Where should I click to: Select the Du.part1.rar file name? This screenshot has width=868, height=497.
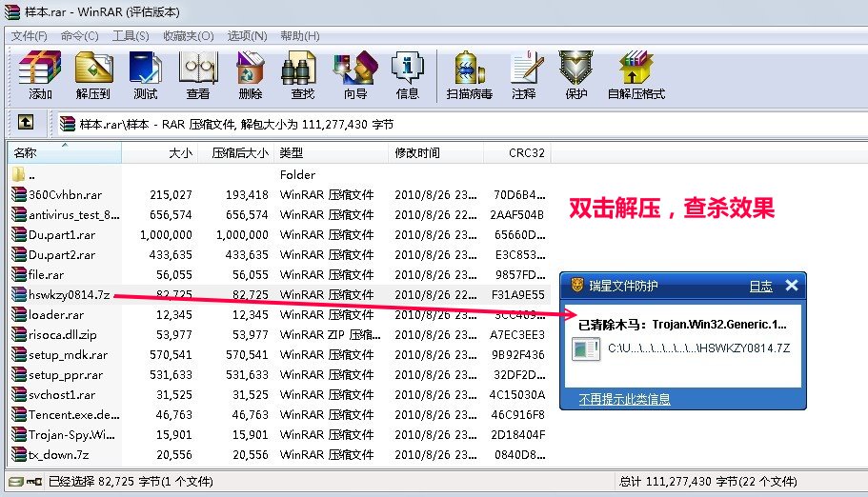point(62,234)
